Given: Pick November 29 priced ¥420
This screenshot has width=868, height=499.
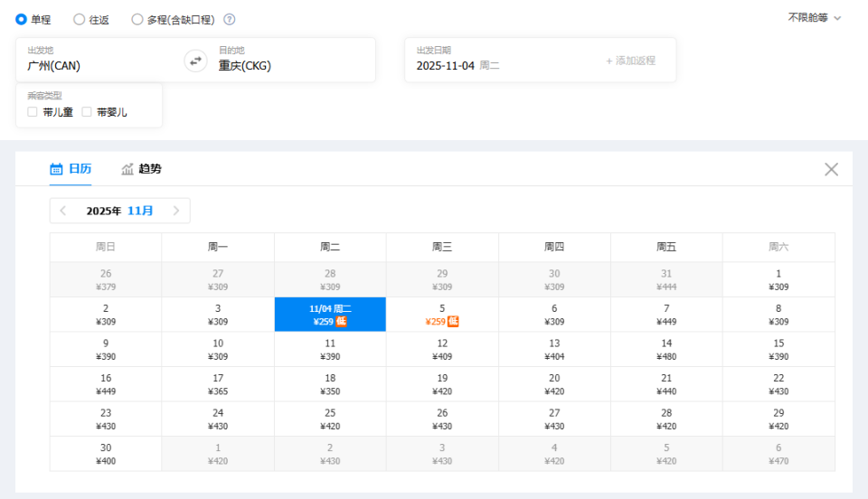Looking at the screenshot, I should click(x=778, y=419).
